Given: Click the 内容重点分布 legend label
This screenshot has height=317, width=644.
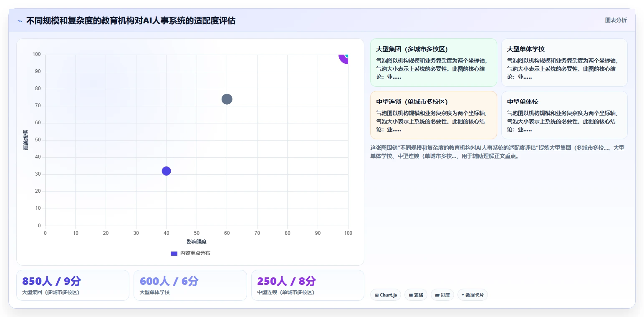Looking at the screenshot, I should 195,253.
